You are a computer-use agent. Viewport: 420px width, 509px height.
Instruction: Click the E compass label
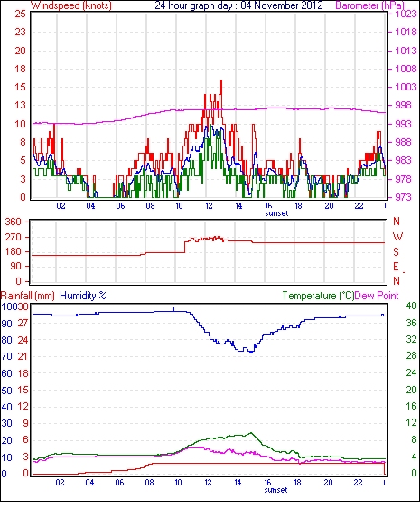(x=396, y=267)
